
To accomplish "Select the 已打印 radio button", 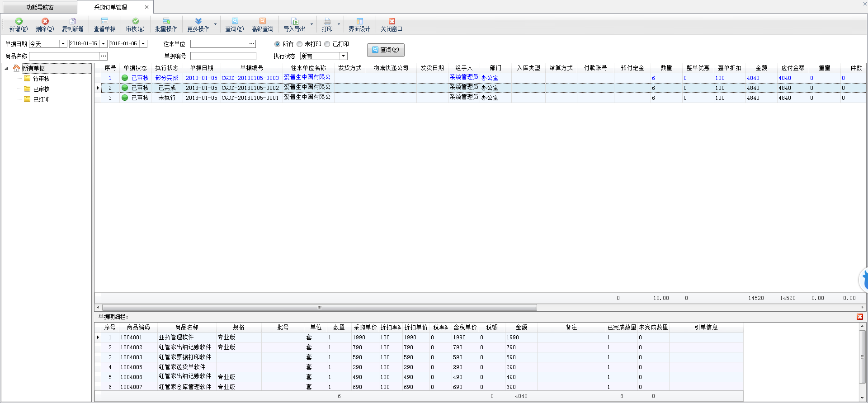I will click(327, 44).
